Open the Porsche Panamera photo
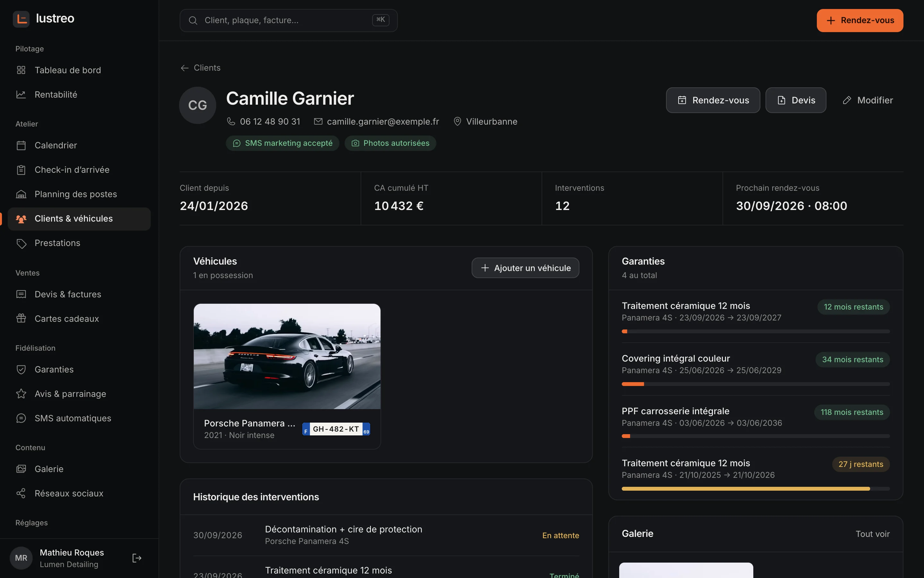924x578 pixels. 287,356
